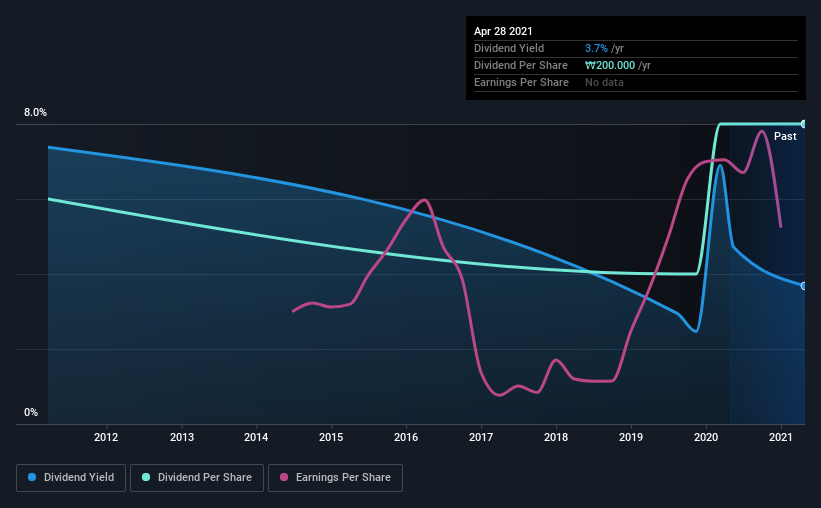Click the blue Dividend Yield legend dot
The image size is (821, 508).
click(32, 477)
